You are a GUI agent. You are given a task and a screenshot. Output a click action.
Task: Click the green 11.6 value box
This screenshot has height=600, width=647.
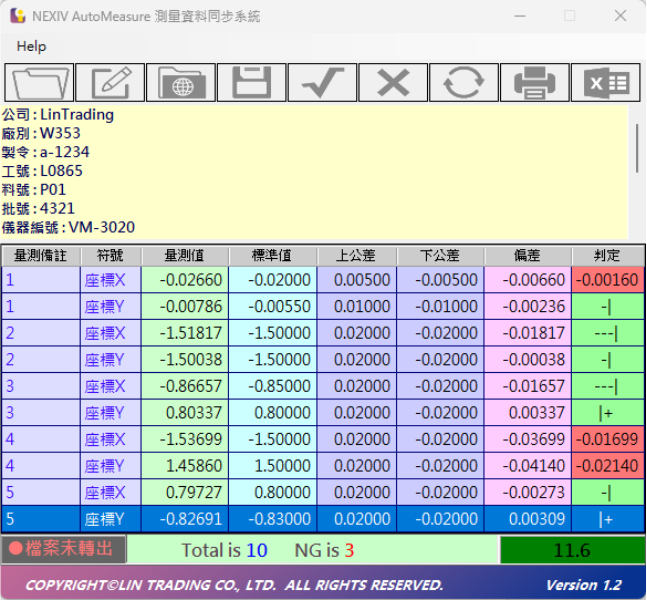pyautogui.click(x=571, y=550)
